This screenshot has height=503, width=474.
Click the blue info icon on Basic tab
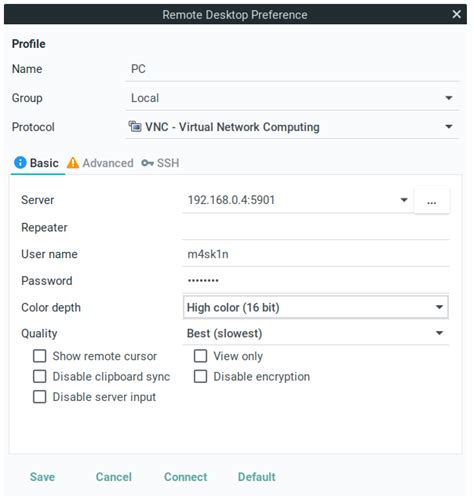click(x=20, y=163)
